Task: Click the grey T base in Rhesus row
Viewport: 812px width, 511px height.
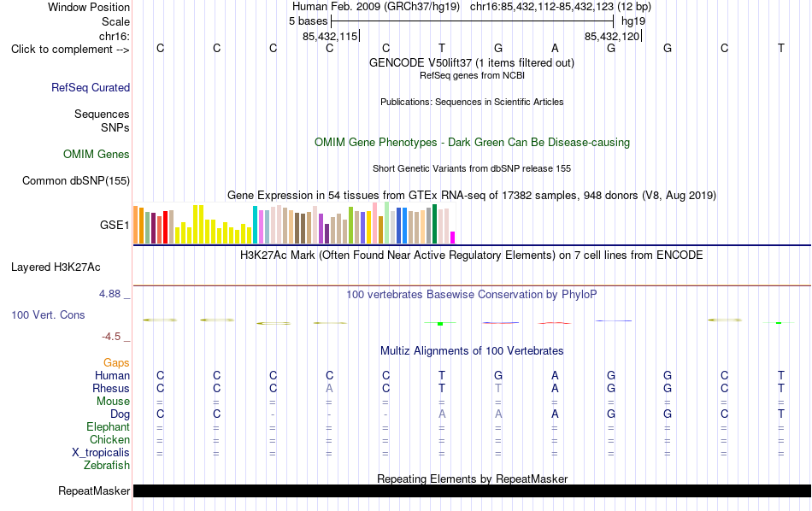Action: point(498,388)
